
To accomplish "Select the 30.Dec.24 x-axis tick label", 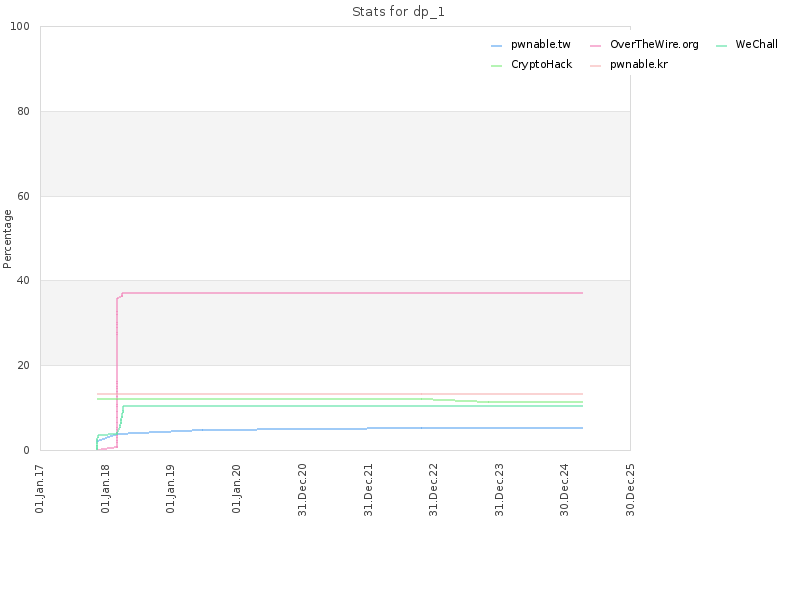I will point(564,489).
